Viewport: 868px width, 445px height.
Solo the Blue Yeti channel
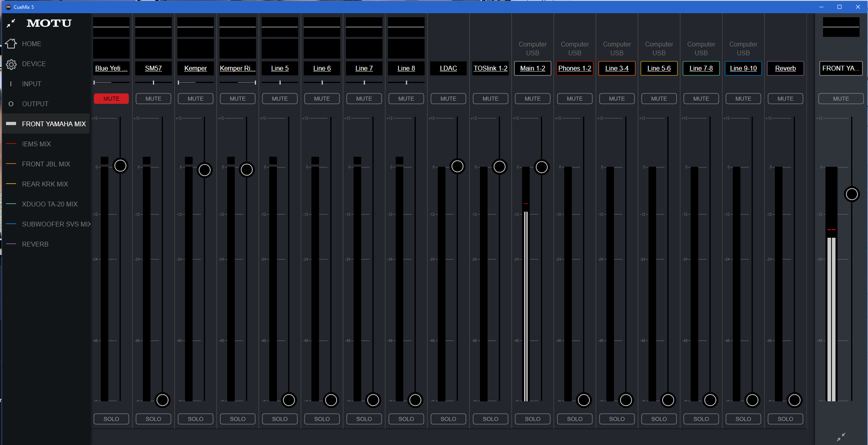(x=111, y=419)
